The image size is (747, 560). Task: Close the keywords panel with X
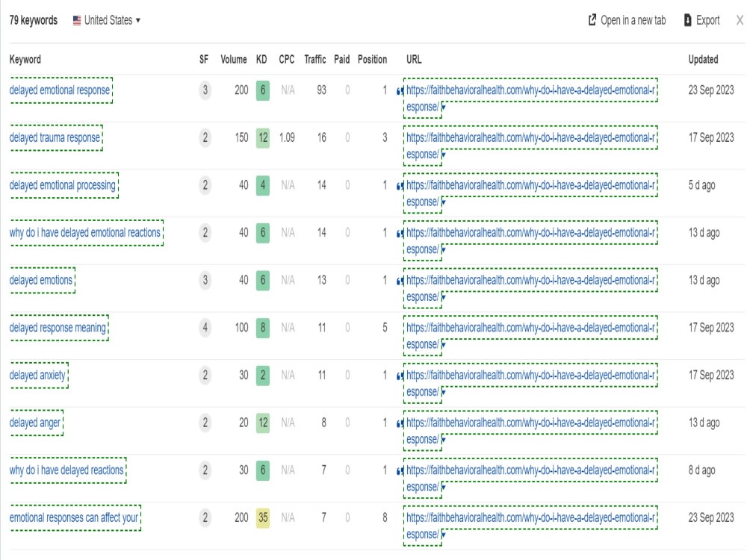pos(740,20)
